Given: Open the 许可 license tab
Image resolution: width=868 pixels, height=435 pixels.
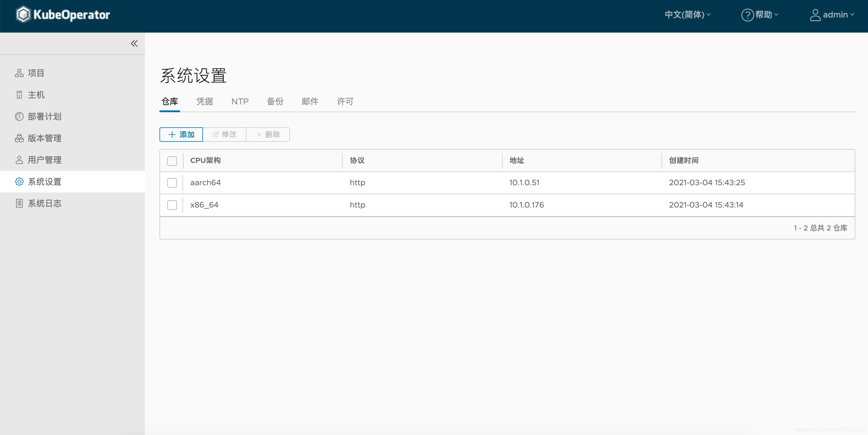Looking at the screenshot, I should point(345,101).
